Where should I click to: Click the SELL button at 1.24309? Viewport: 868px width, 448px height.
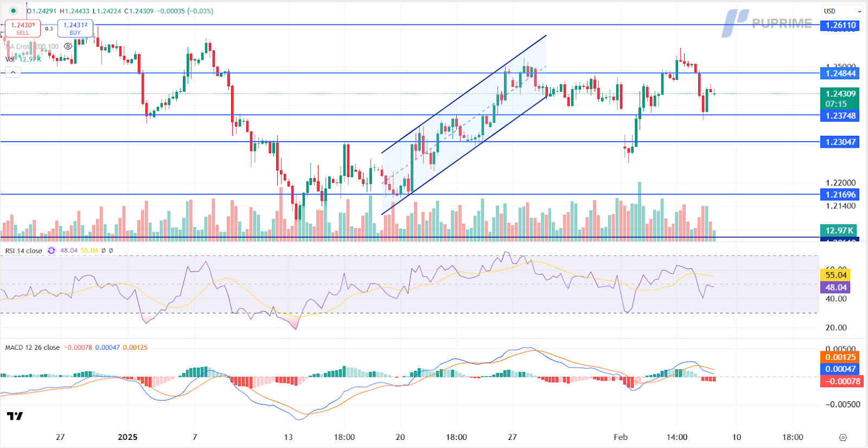22,28
